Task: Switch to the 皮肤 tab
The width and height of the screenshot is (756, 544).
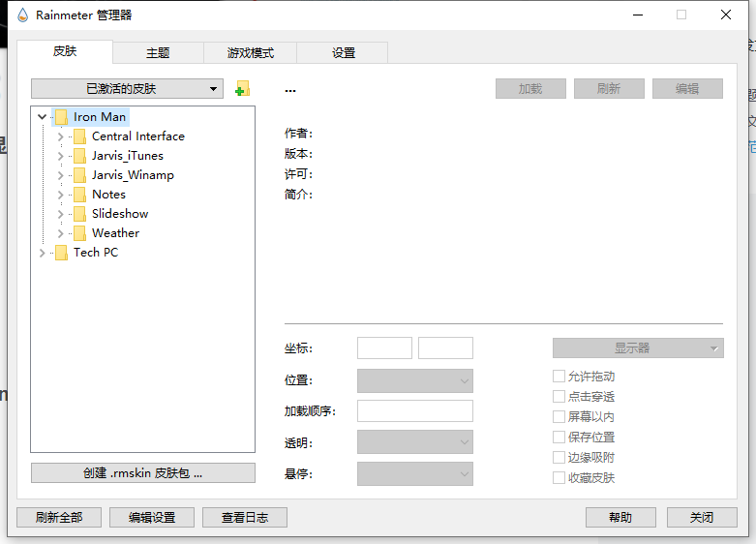Action: [x=65, y=51]
